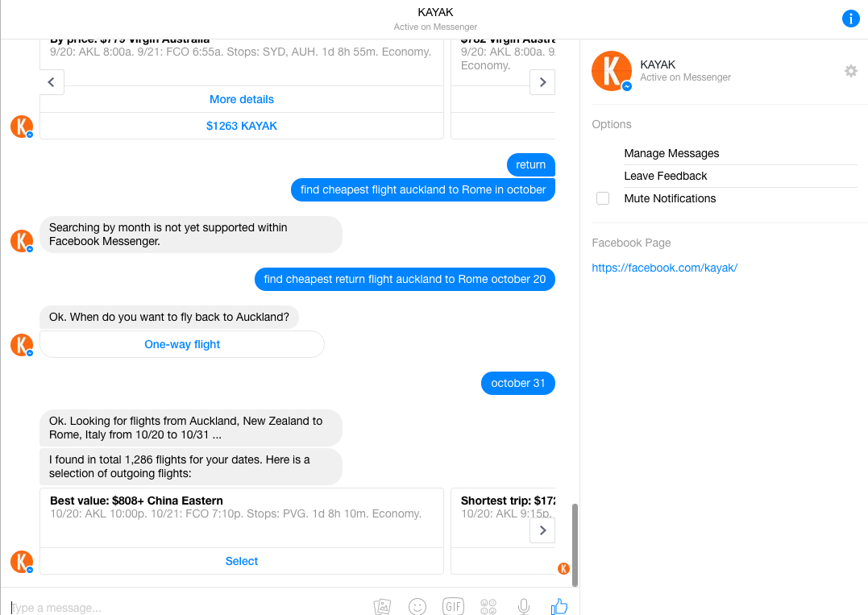868x615 pixels.
Task: Click 'Ok. When do you want to fly back' message
Action: tap(168, 318)
